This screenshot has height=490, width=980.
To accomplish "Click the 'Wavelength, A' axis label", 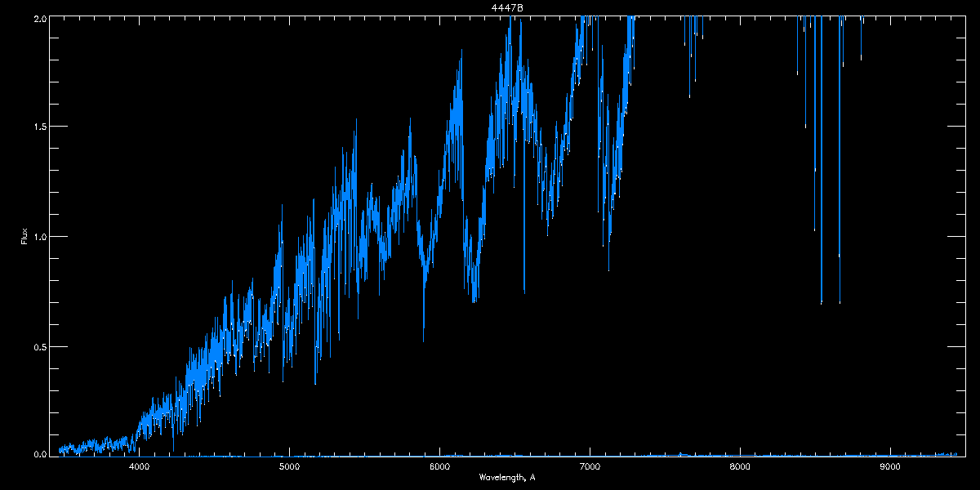I will click(506, 477).
